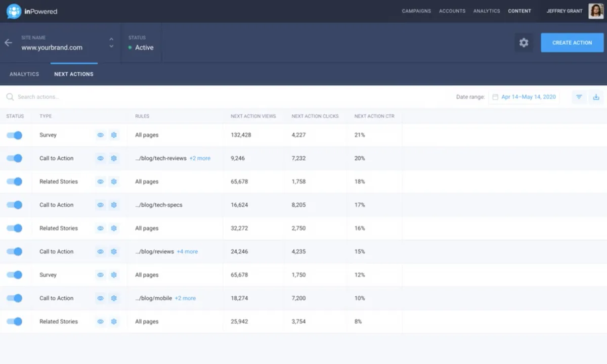Viewport: 607px width, 364px height.
Task: Open settings for the tech-specs Call to Action
Action: pos(114,205)
